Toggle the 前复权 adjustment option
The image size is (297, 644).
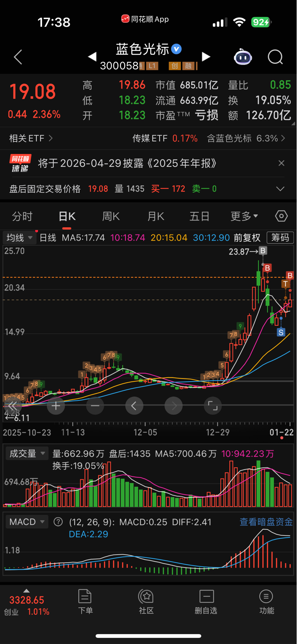pos(247,237)
